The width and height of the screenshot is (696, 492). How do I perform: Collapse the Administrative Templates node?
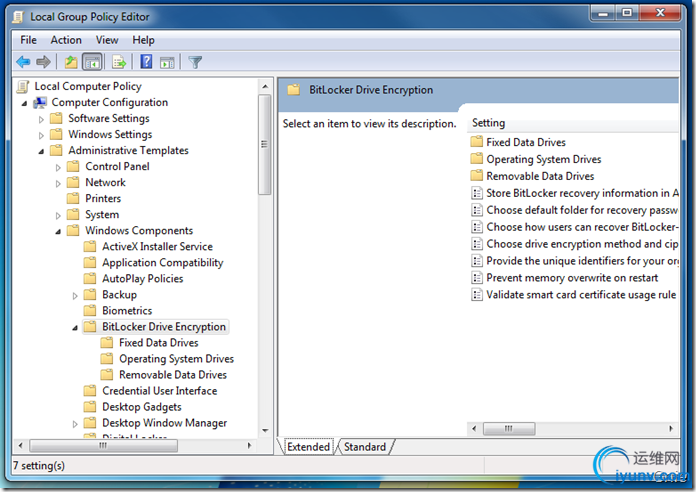(x=41, y=151)
